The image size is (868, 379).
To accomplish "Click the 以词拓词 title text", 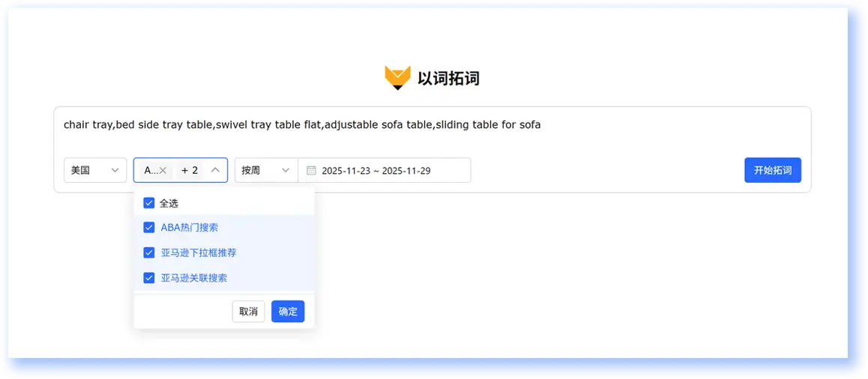I will 448,79.
